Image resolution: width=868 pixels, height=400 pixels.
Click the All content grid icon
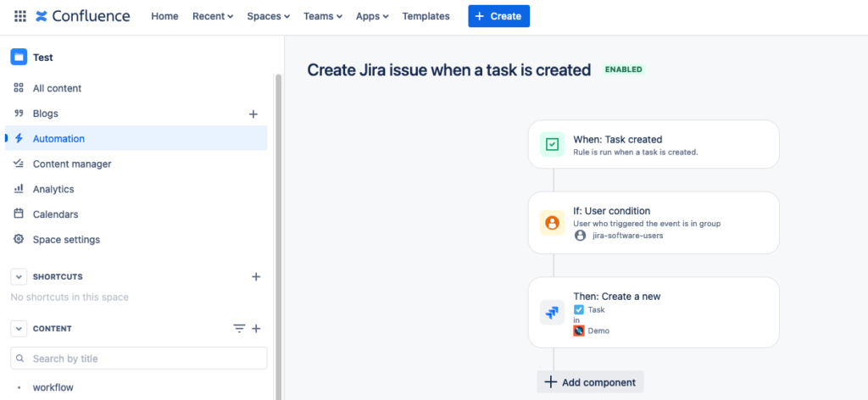pyautogui.click(x=19, y=88)
